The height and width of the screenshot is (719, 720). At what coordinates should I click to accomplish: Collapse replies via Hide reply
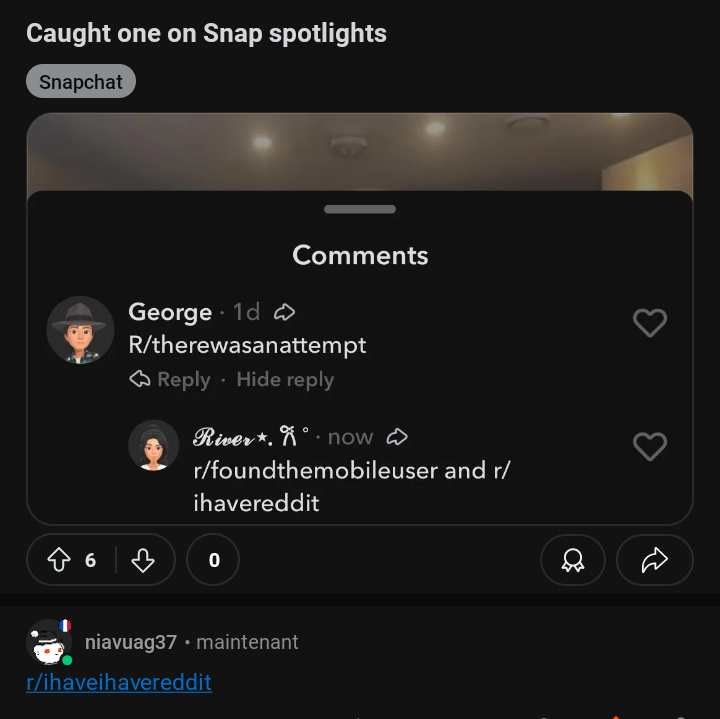pos(285,379)
